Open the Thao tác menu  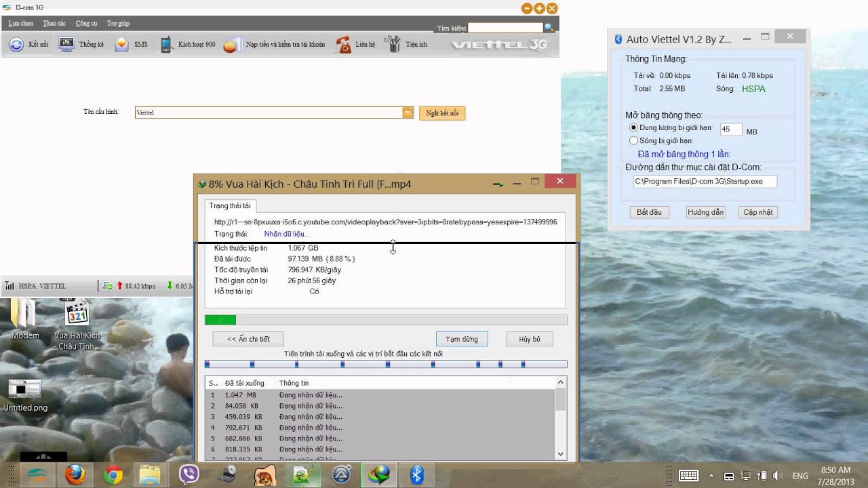pyautogui.click(x=54, y=23)
